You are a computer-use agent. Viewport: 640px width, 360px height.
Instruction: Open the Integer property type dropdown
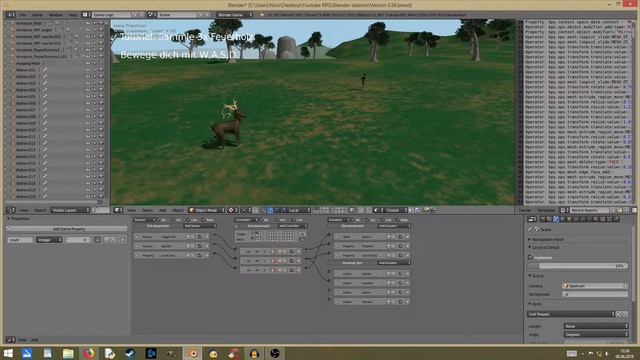tap(49, 240)
